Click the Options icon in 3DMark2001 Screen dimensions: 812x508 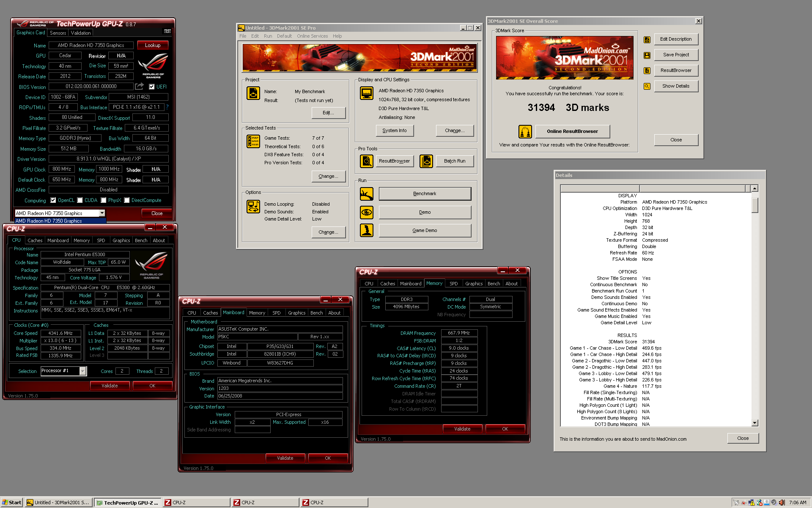pyautogui.click(x=253, y=207)
